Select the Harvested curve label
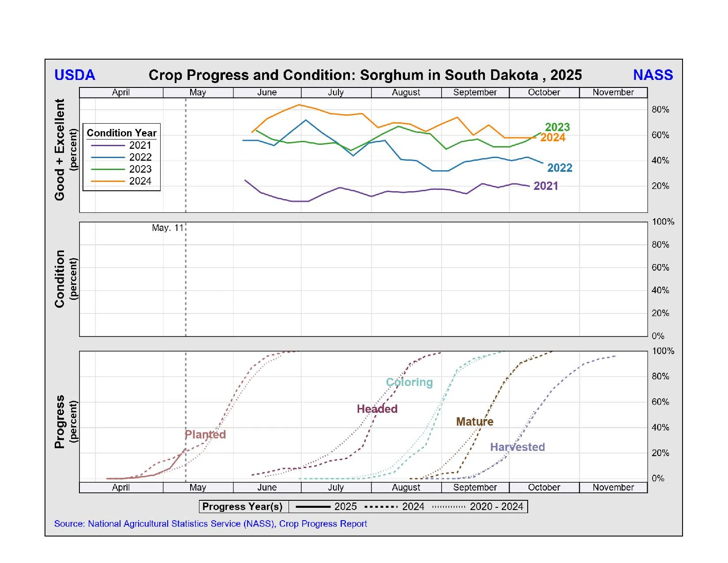This screenshot has width=728, height=563. point(517,447)
